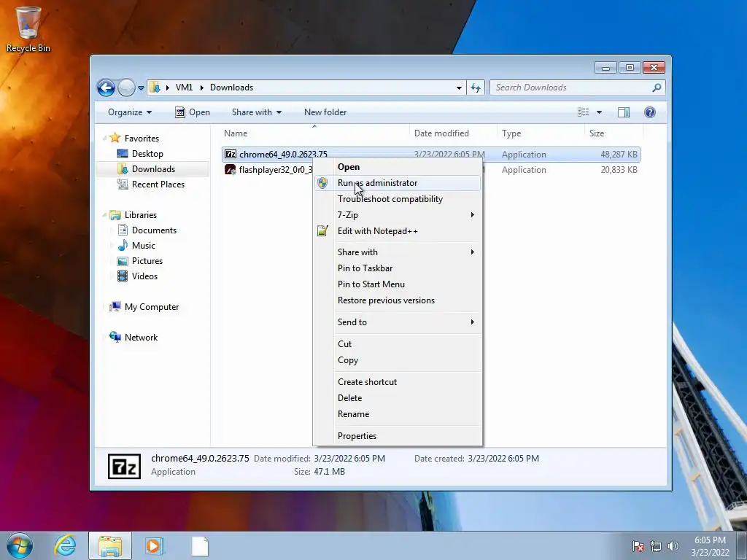Select Favorites in the navigation pane
747x560 pixels.
click(142, 138)
